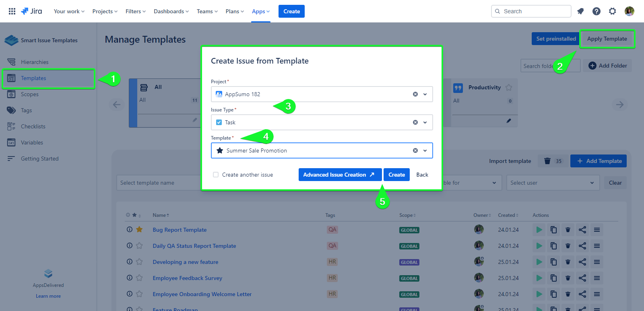644x311 pixels.
Task: Click the Advanced Issue Creation button
Action: tap(339, 175)
